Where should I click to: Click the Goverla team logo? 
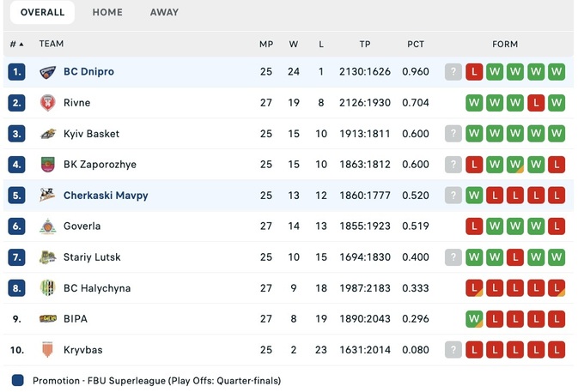click(47, 226)
